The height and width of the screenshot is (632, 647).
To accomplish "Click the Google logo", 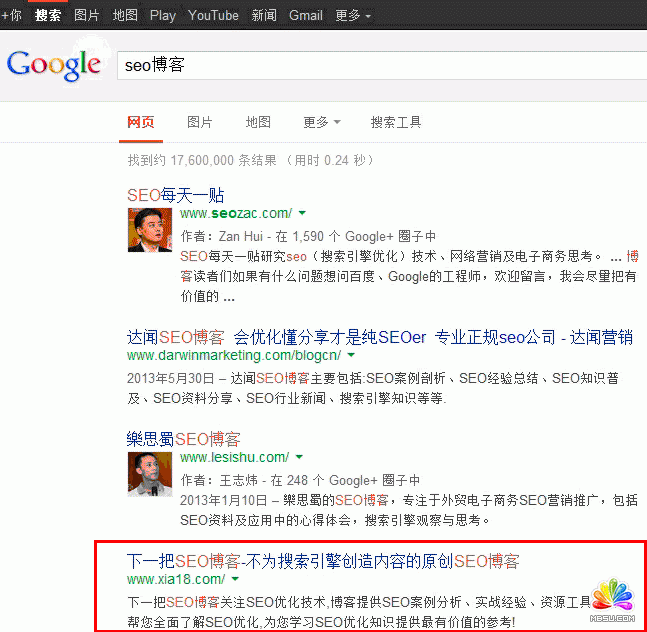I will 54,65.
